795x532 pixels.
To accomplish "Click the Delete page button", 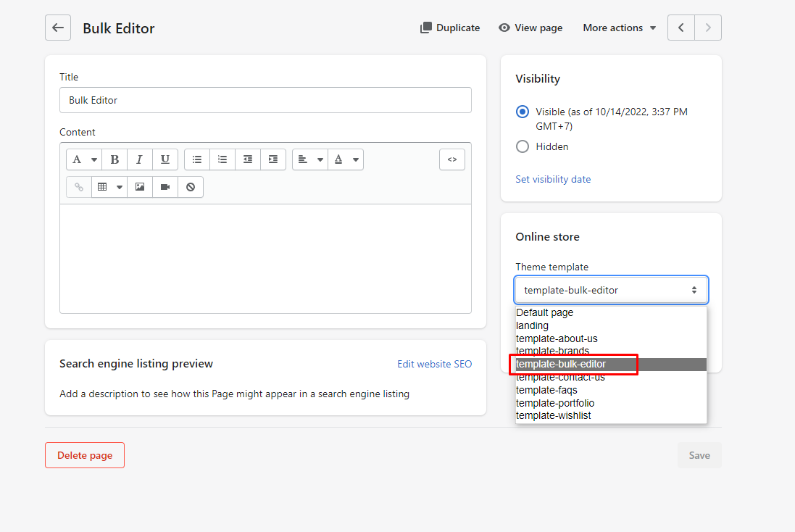I will (x=85, y=455).
